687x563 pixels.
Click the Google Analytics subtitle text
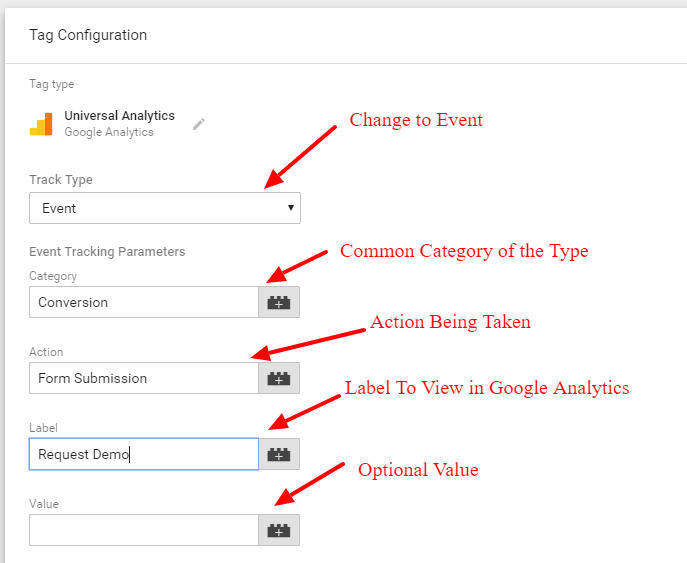109,132
